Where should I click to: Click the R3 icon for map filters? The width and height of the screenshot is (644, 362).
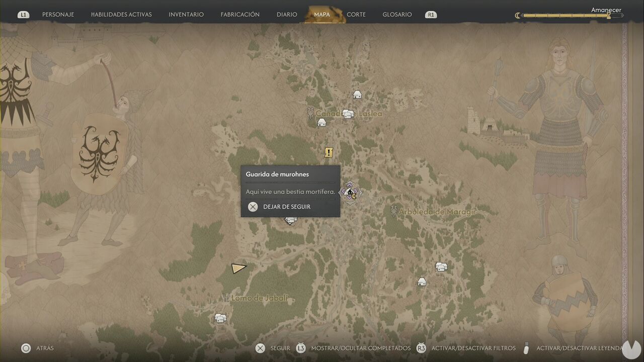421,348
